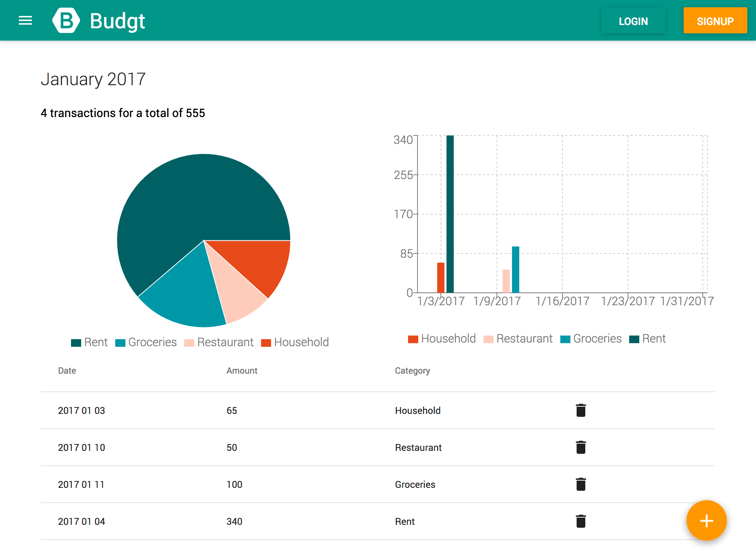Click the Amount column header
Image resolution: width=756 pixels, height=556 pixels.
[x=242, y=371]
